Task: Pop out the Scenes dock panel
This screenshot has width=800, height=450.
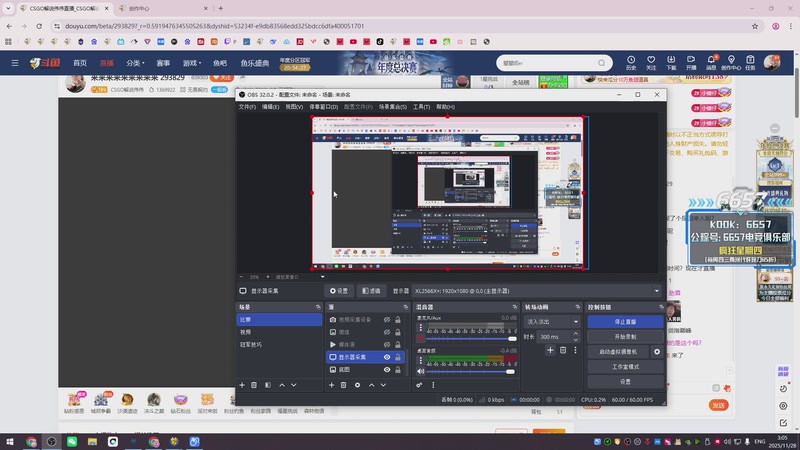Action: point(318,307)
